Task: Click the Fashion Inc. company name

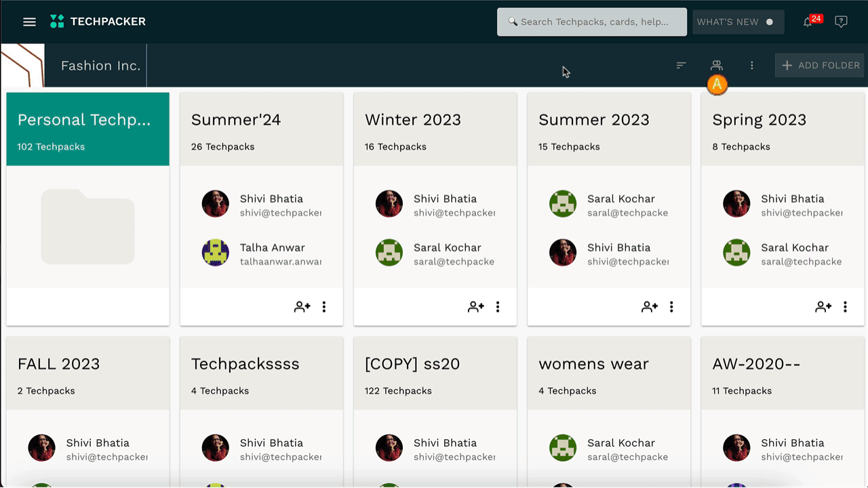Action: (x=100, y=66)
